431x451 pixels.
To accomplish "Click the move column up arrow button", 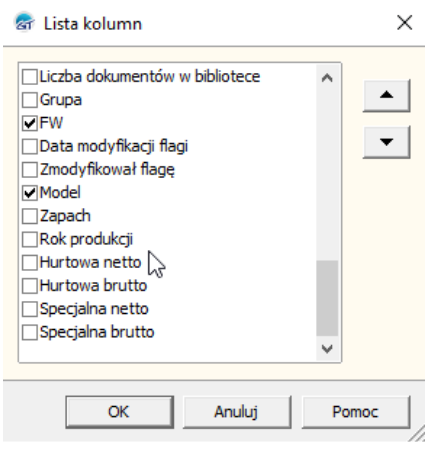I will tap(386, 96).
